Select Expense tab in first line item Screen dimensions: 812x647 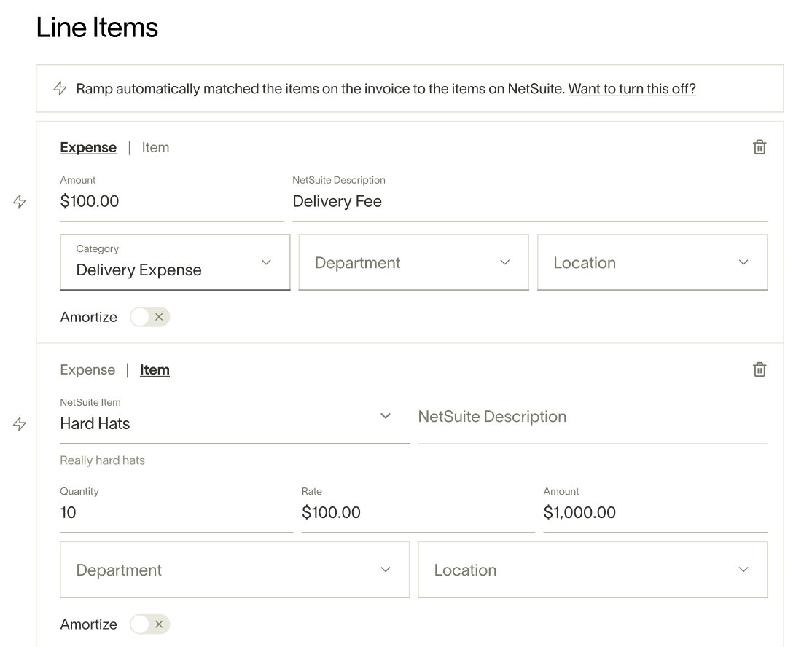[x=88, y=147]
